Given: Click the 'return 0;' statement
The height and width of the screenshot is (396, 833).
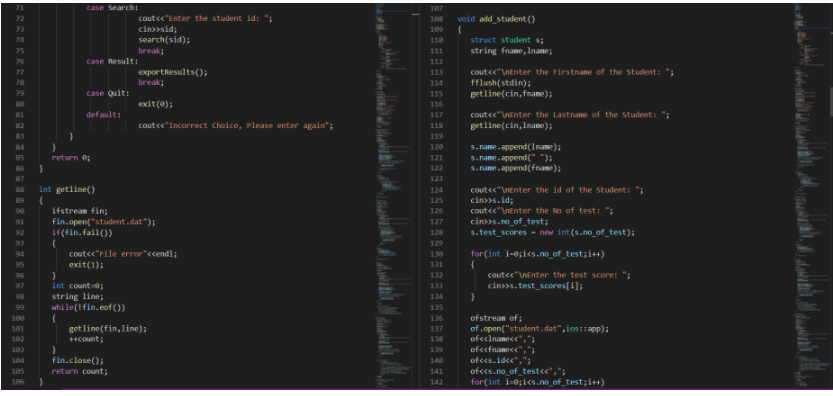Looking at the screenshot, I should [71, 158].
